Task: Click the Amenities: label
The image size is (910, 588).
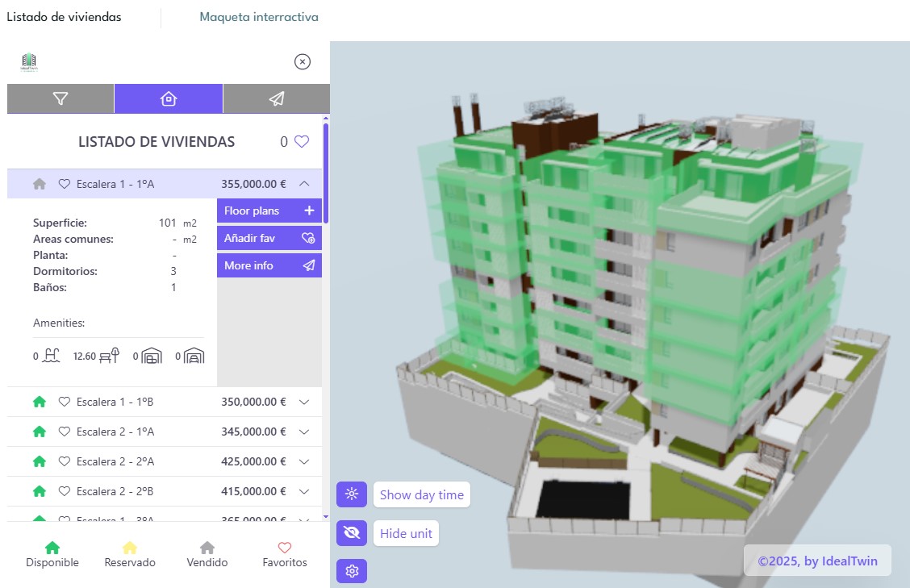Action: click(x=59, y=323)
